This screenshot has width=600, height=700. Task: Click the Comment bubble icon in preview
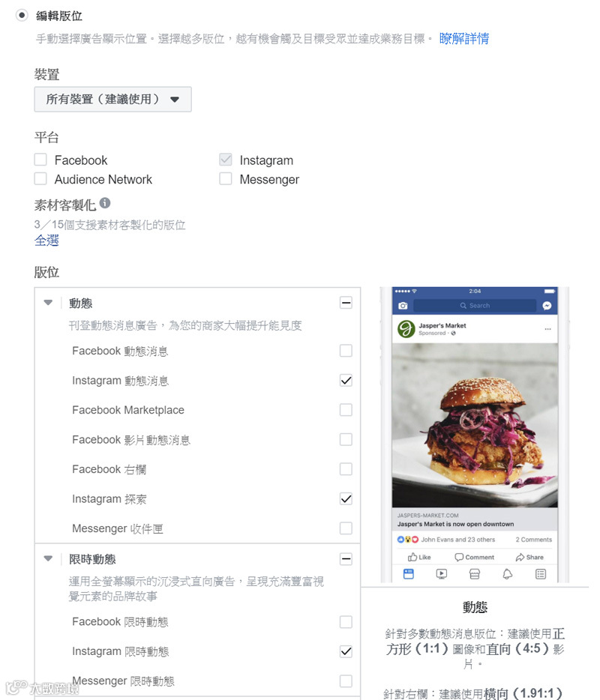click(459, 557)
